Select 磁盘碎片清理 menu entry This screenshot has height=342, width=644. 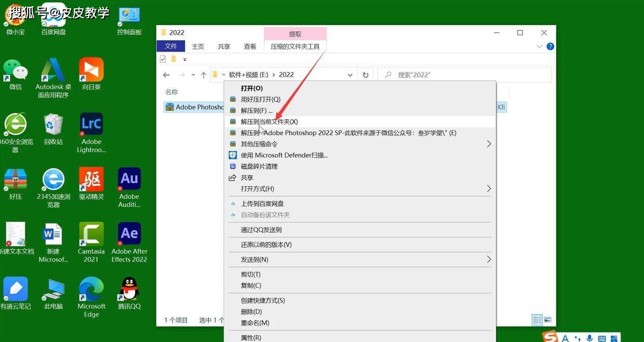360,166
